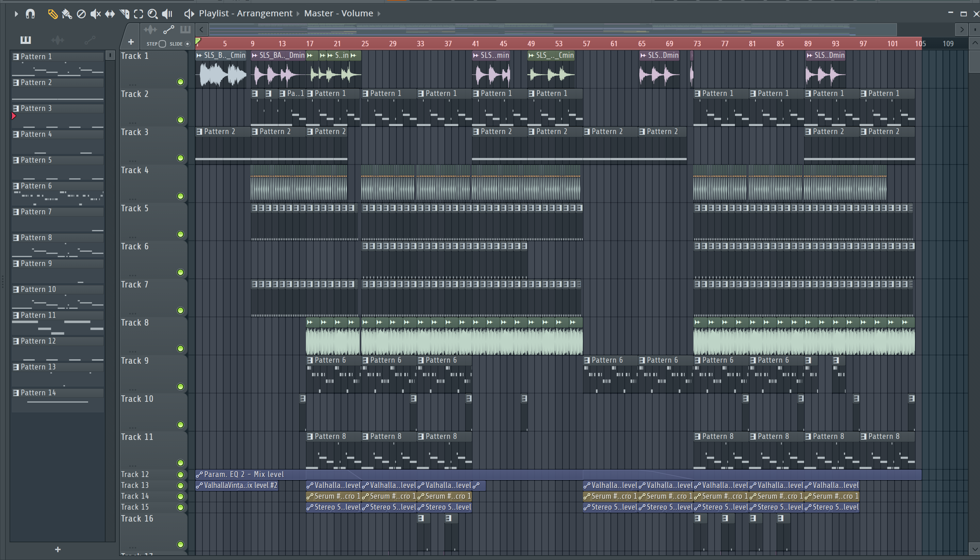This screenshot has height=560, width=980.
Task: Open first Stereo S..level automation clip menu
Action: coord(310,507)
